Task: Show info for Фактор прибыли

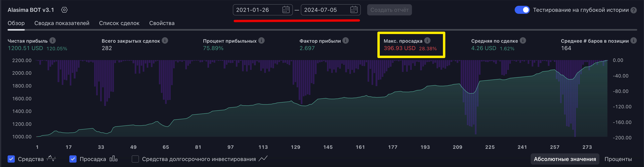Action: pos(346,40)
